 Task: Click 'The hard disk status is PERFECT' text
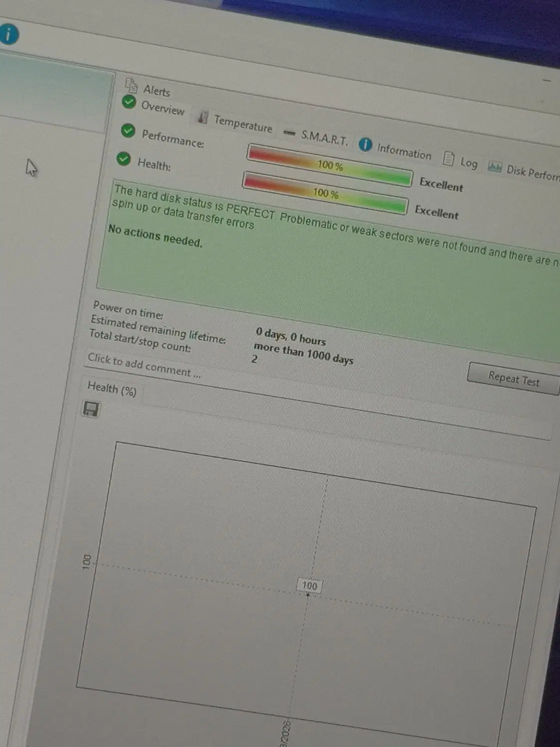194,202
